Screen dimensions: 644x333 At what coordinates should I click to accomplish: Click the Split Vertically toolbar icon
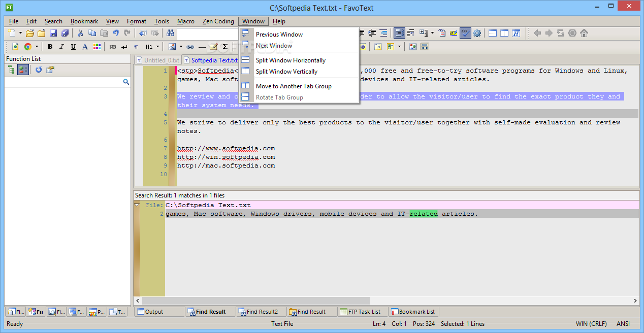(504, 33)
